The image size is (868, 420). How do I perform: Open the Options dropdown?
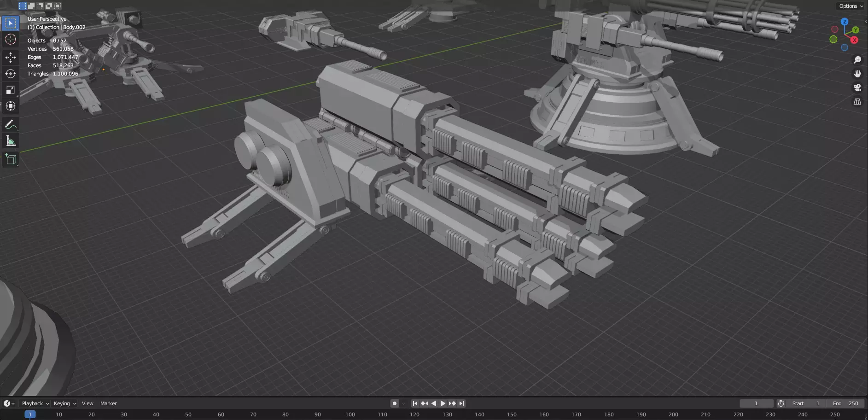pyautogui.click(x=851, y=6)
